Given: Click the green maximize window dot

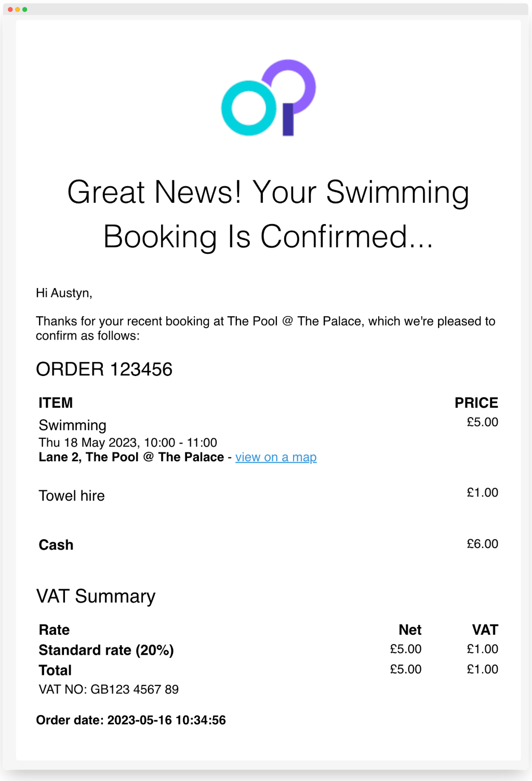Looking at the screenshot, I should click(24, 9).
